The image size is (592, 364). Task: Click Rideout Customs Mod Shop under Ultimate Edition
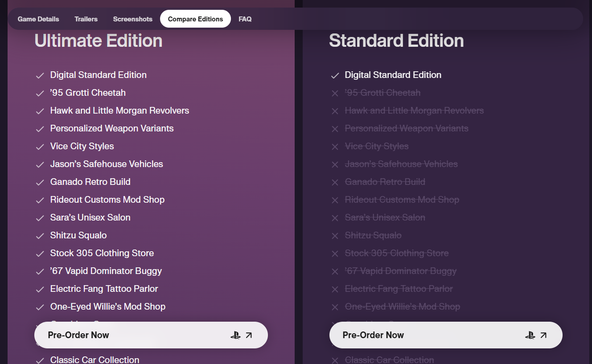tap(107, 200)
